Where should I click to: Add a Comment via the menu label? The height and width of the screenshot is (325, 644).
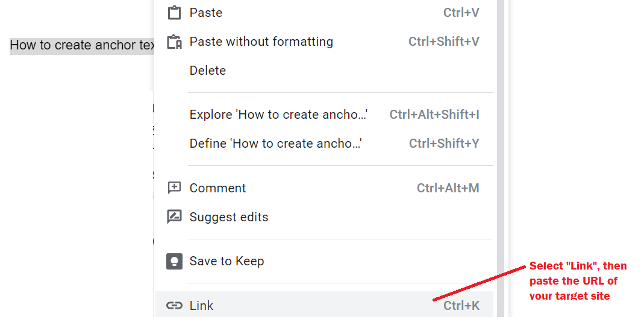click(217, 188)
